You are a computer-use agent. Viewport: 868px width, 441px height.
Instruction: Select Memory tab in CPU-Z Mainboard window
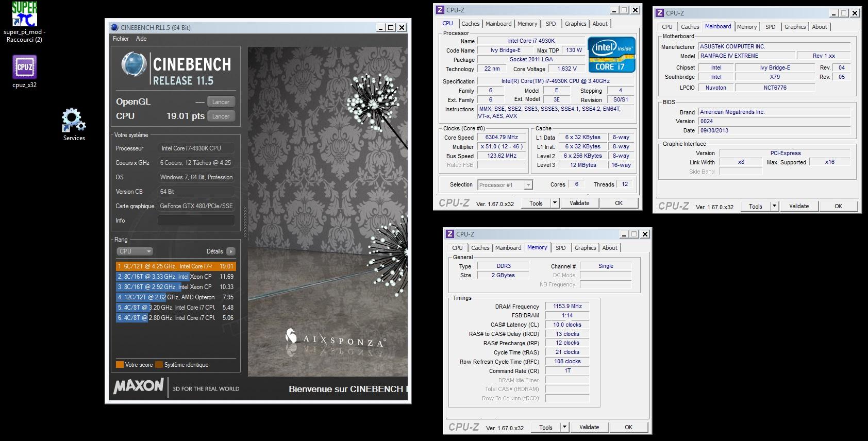click(x=747, y=27)
